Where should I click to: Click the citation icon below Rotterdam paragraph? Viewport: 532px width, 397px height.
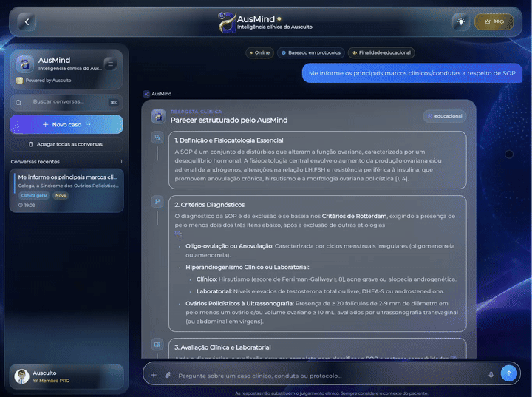pyautogui.click(x=178, y=233)
